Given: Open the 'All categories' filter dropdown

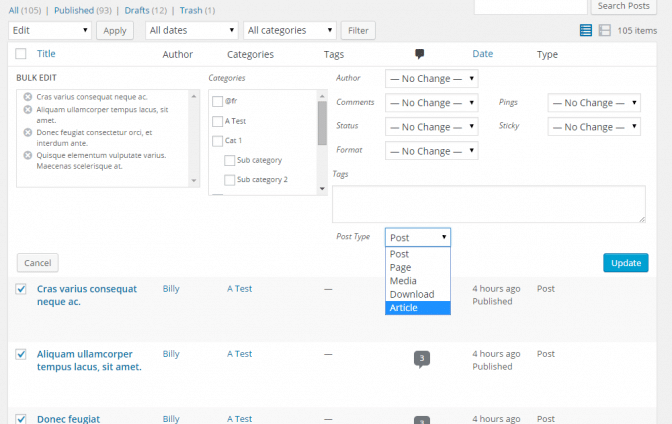Looking at the screenshot, I should (x=290, y=30).
